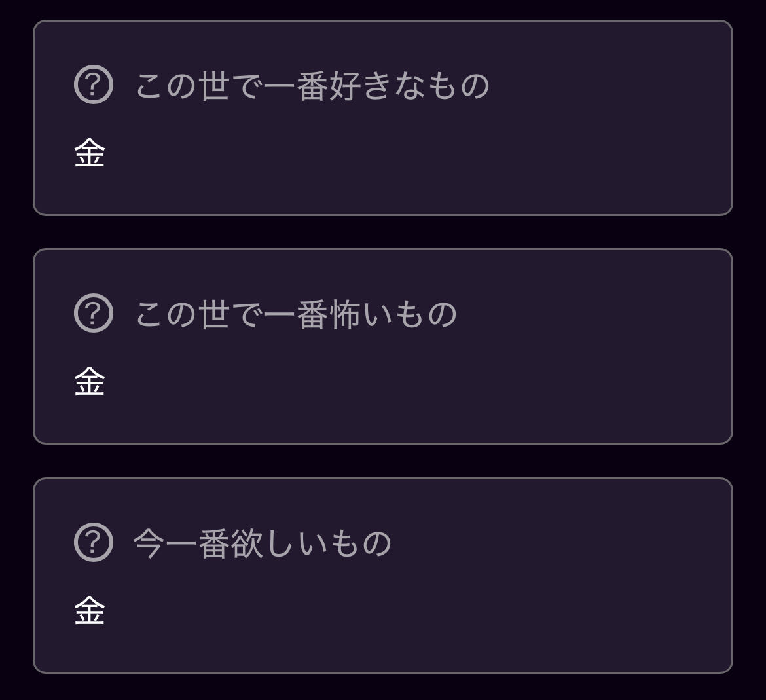
Task: Click empty space right of 欲しいもの heading
Action: [556, 543]
